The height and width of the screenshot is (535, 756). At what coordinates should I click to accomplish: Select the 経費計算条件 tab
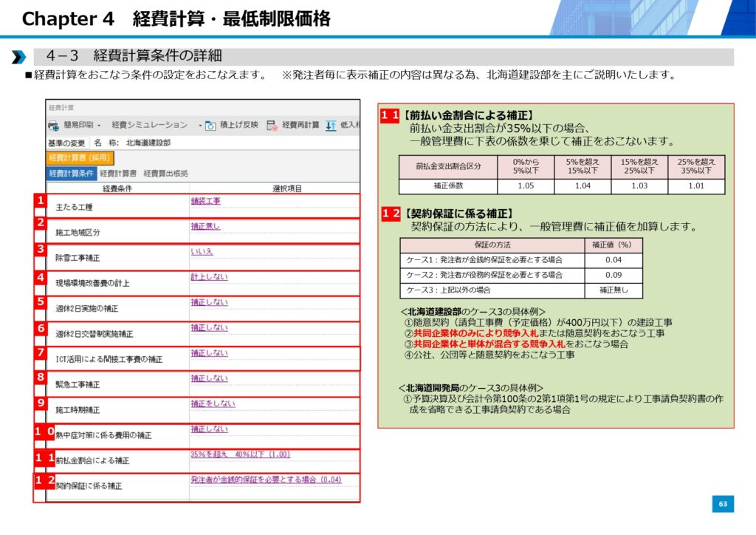click(x=72, y=173)
